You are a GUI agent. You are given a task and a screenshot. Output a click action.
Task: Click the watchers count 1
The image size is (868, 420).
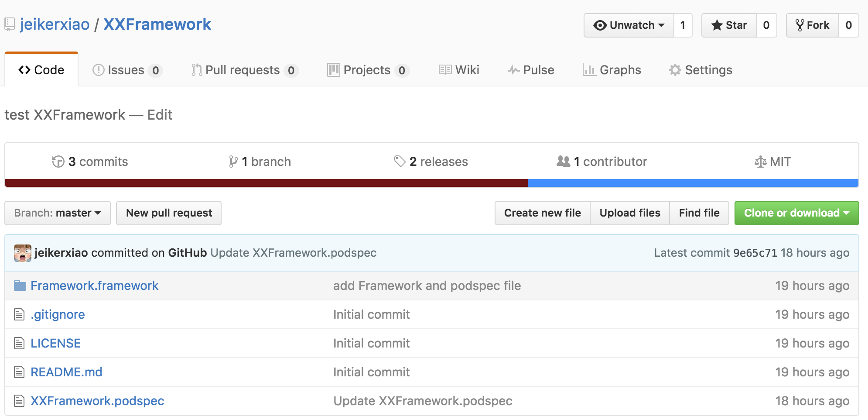[x=683, y=25]
